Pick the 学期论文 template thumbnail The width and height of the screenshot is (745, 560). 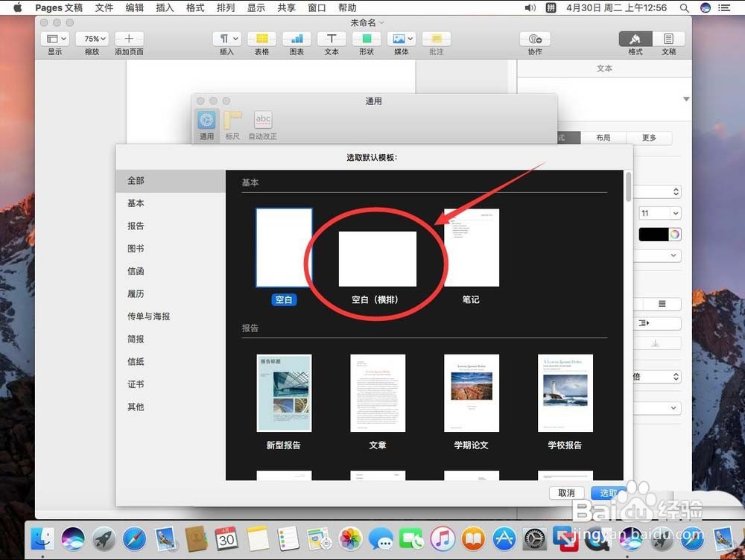coord(472,392)
